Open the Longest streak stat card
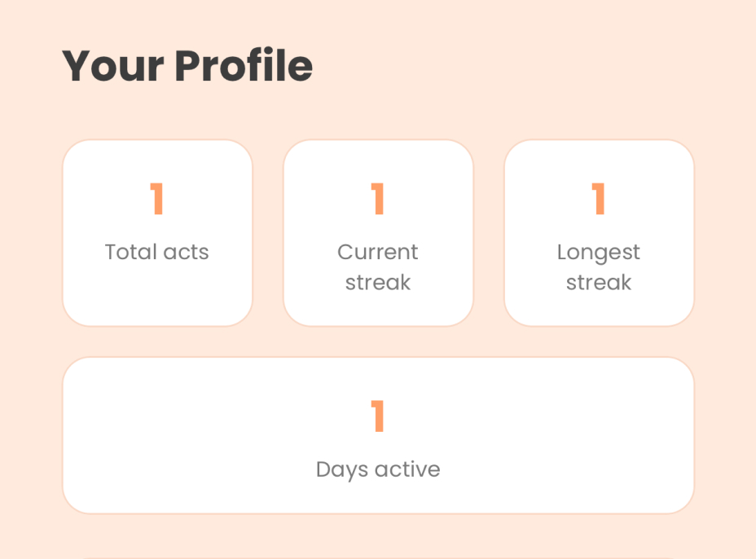The width and height of the screenshot is (756, 559). point(599,233)
